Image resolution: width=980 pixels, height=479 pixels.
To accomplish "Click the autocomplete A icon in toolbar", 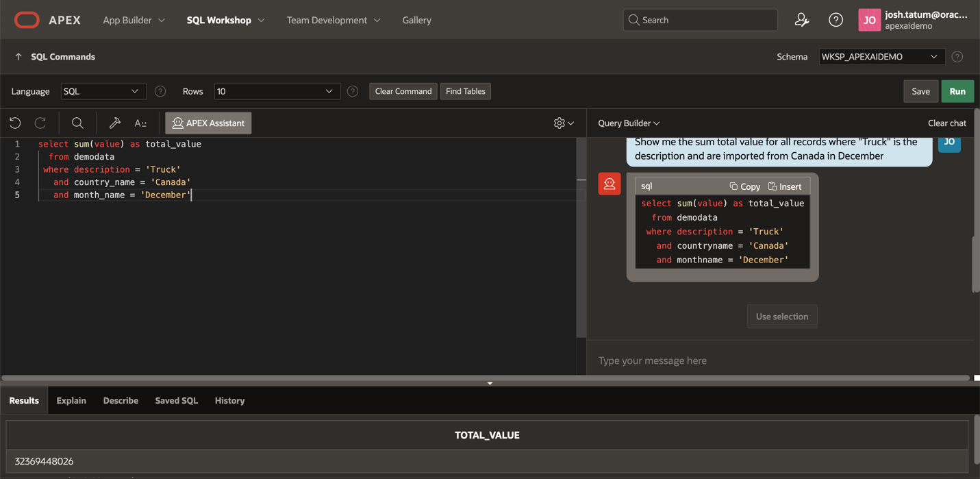I will coord(140,123).
